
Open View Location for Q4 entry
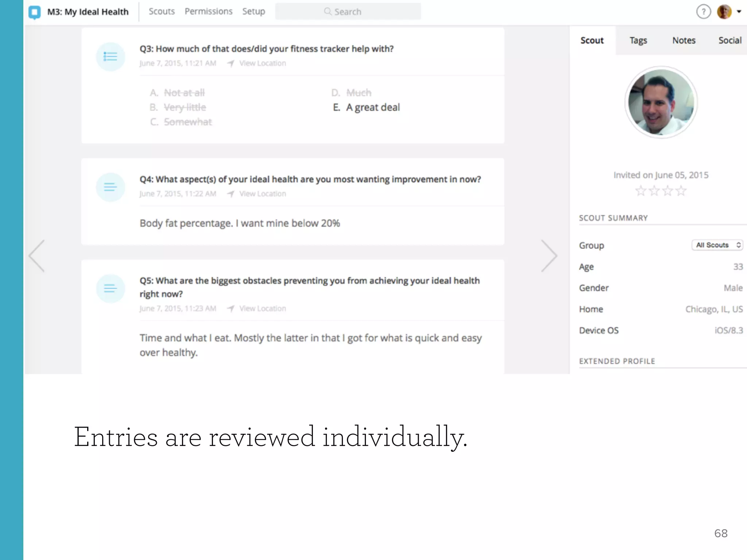tap(263, 194)
